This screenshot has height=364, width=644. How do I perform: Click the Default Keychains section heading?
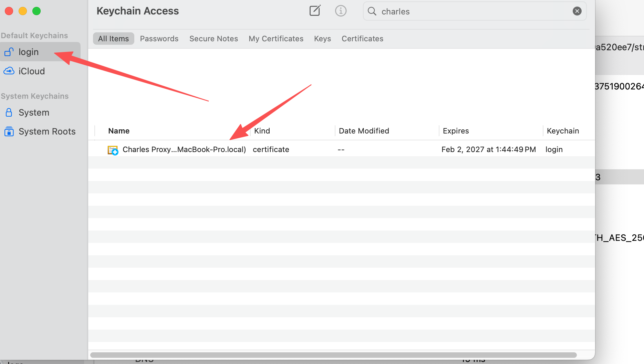tap(34, 35)
